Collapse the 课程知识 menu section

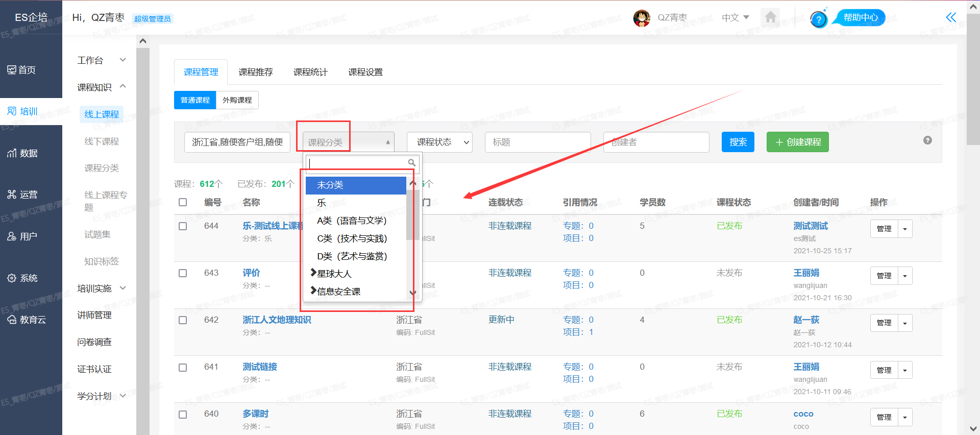pos(102,87)
